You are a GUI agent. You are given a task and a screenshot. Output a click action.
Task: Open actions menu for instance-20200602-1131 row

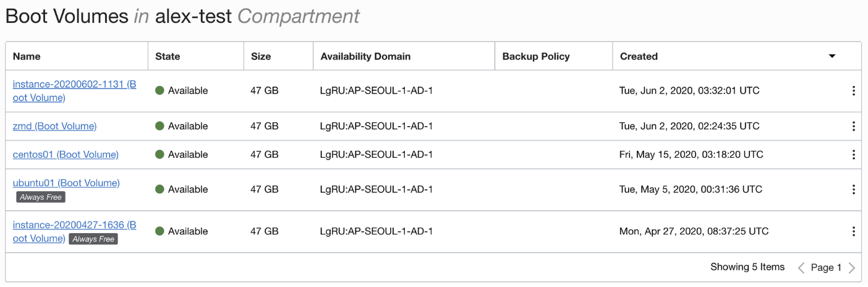(853, 91)
